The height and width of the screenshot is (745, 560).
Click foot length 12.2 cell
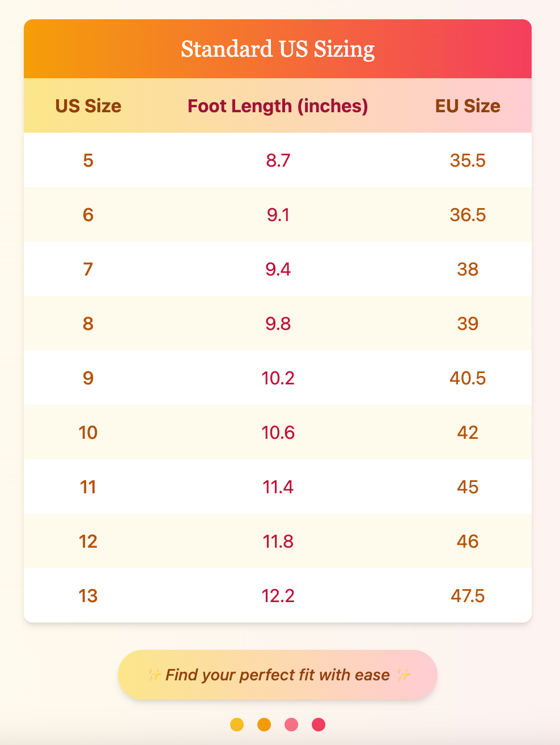coord(278,596)
